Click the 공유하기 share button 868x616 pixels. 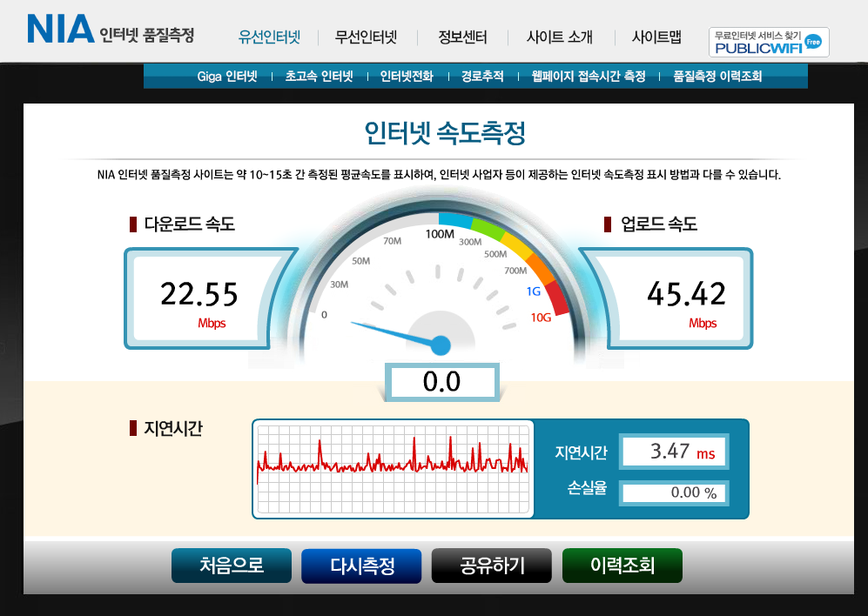tap(492, 566)
